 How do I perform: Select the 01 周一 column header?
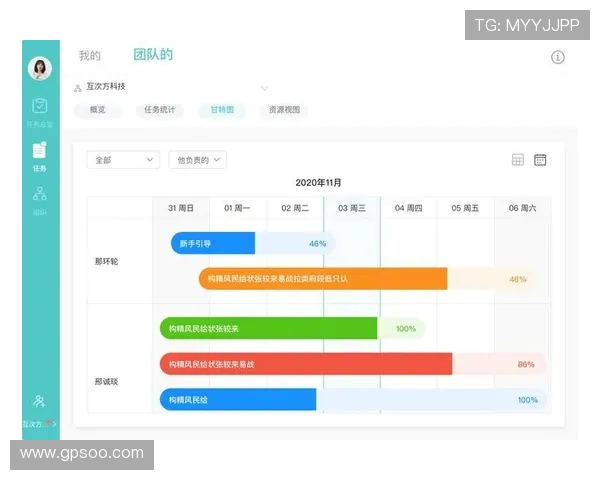click(238, 208)
